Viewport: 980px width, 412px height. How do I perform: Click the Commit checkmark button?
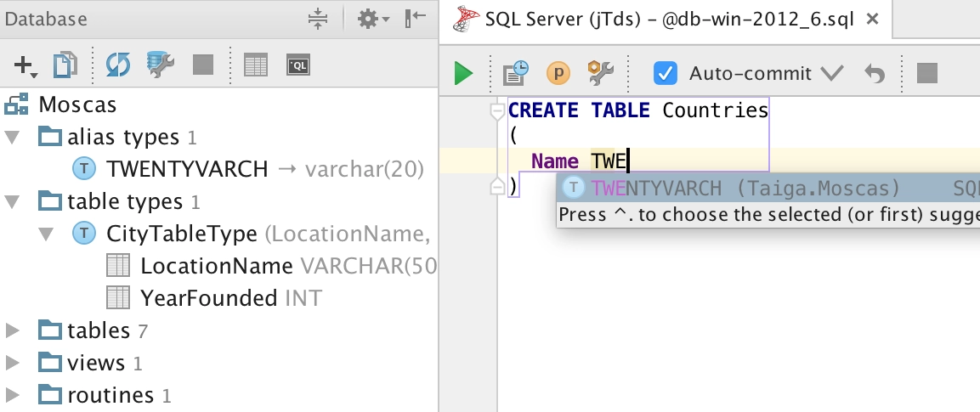click(832, 73)
